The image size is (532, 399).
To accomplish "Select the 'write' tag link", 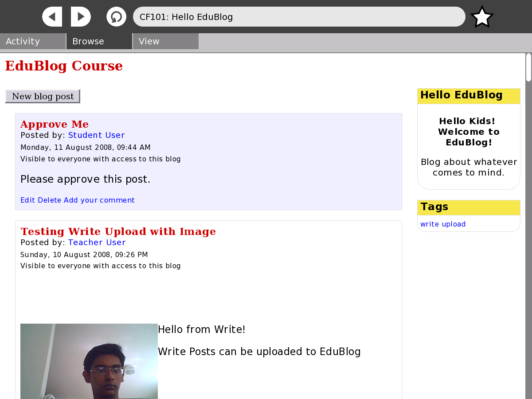I will click(430, 224).
